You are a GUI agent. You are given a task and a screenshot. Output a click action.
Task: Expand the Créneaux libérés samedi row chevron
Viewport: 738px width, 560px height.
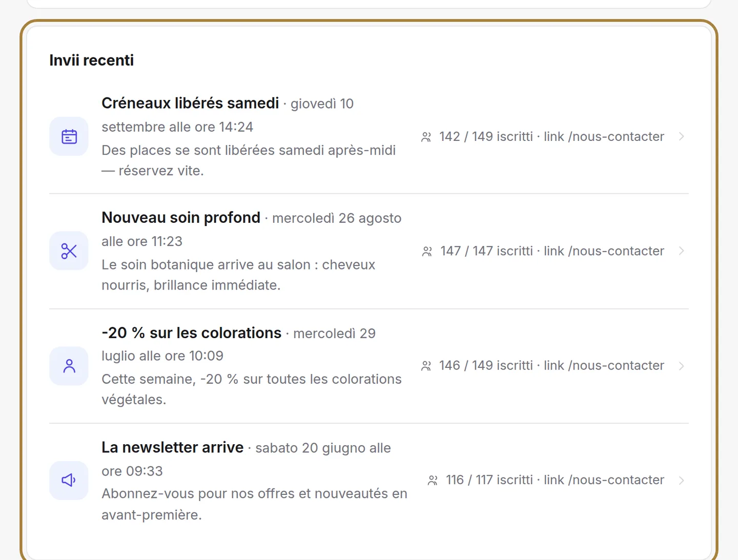click(681, 136)
